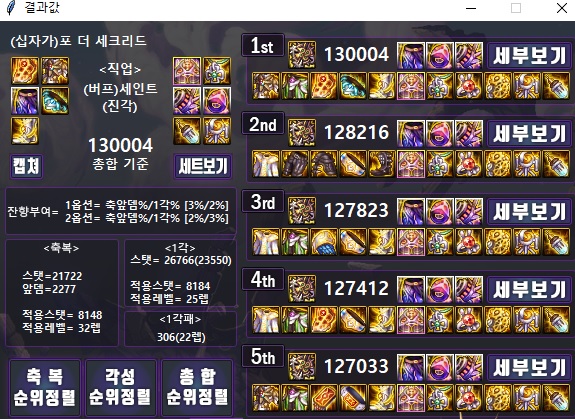Open the 세트보기 set view
The image size is (575, 419).
click(203, 166)
